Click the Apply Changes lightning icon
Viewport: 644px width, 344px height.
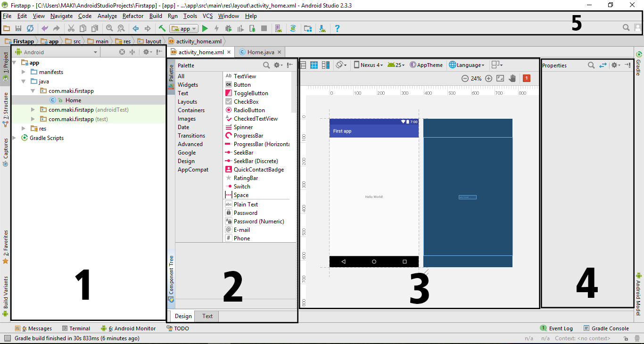217,28
